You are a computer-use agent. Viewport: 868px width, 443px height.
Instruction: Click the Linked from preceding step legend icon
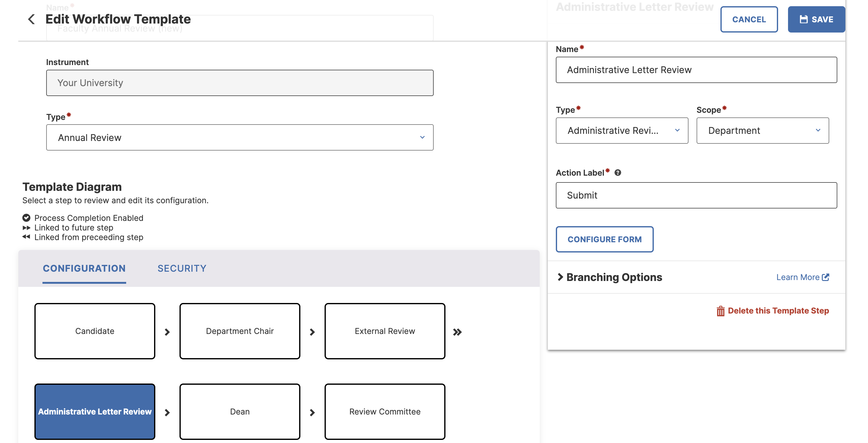(x=26, y=237)
